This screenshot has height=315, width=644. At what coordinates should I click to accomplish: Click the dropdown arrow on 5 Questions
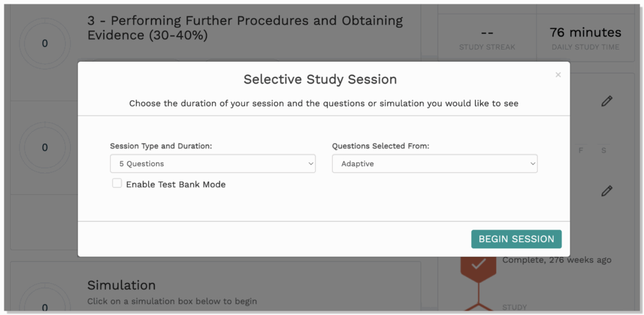(x=311, y=163)
